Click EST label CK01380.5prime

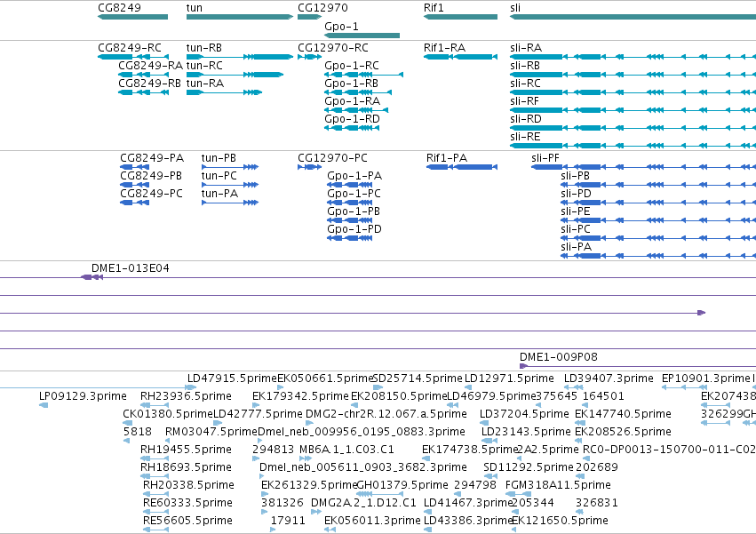(168, 414)
